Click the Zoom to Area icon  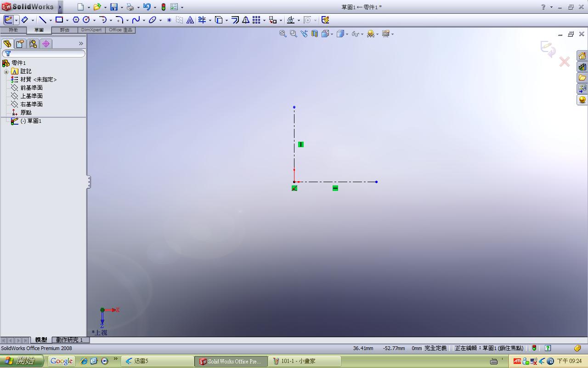294,34
